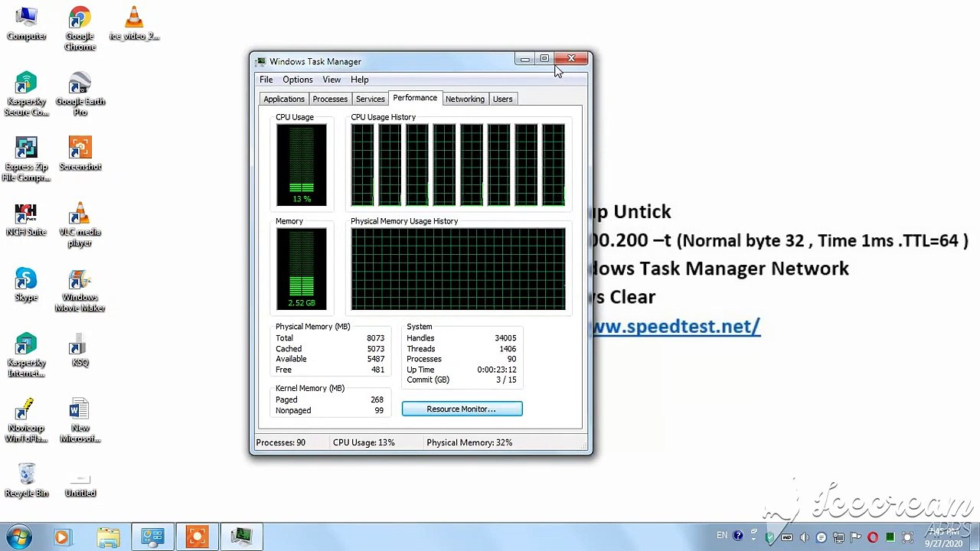This screenshot has width=980, height=551.
Task: Switch to Task Manager taskbar button
Action: coord(241,537)
